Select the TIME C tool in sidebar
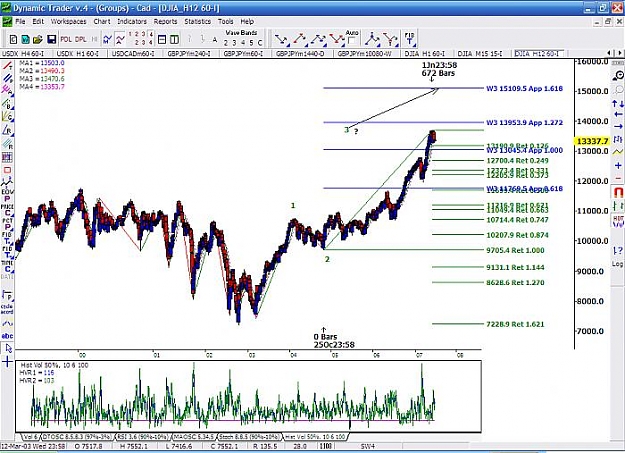The width and height of the screenshot is (625, 453). [x=7, y=266]
